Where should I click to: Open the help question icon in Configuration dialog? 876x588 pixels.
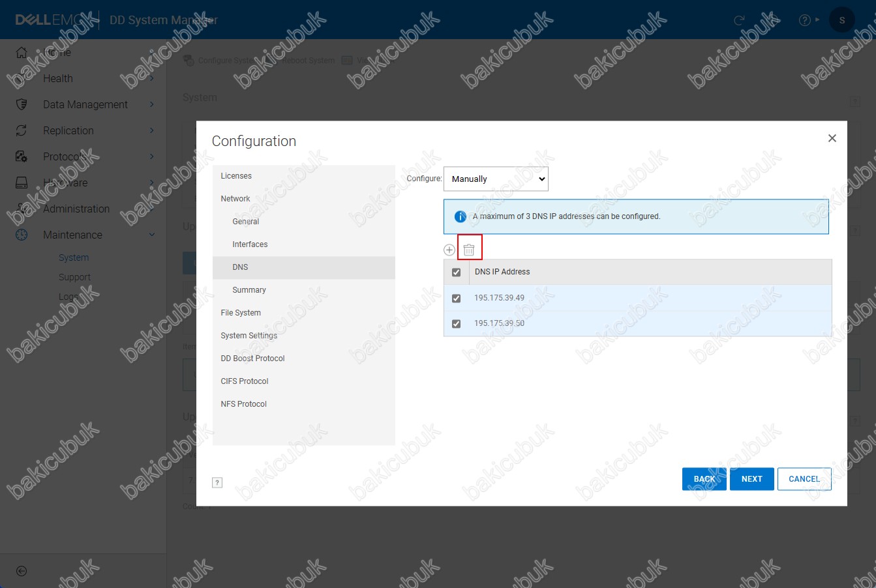tap(218, 482)
